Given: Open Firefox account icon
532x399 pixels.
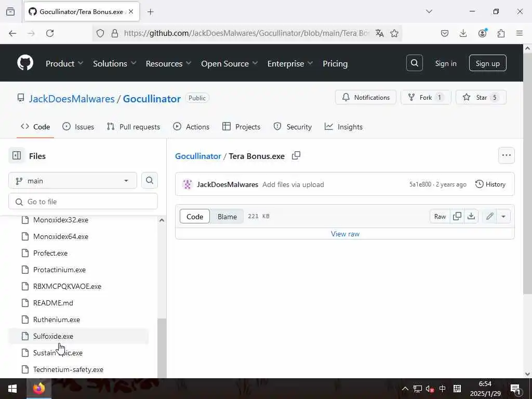Looking at the screenshot, I should click(482, 33).
